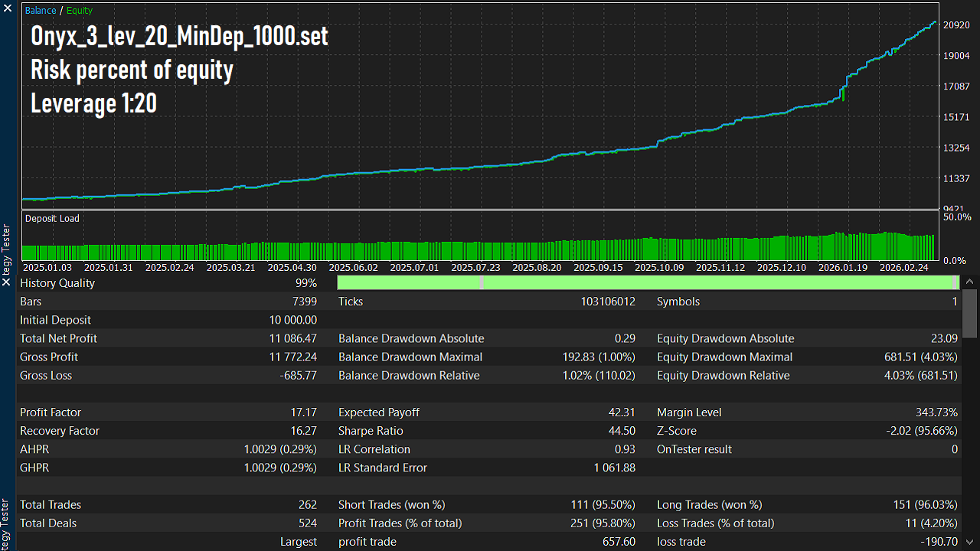Click the LR Correlation label
Image resolution: width=980 pixels, height=551 pixels.
click(374, 449)
